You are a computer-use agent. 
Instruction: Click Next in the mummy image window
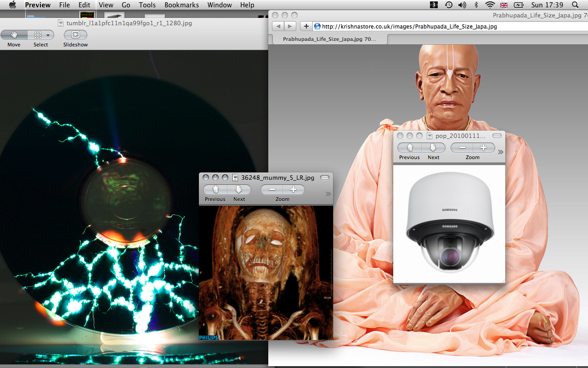tap(239, 190)
